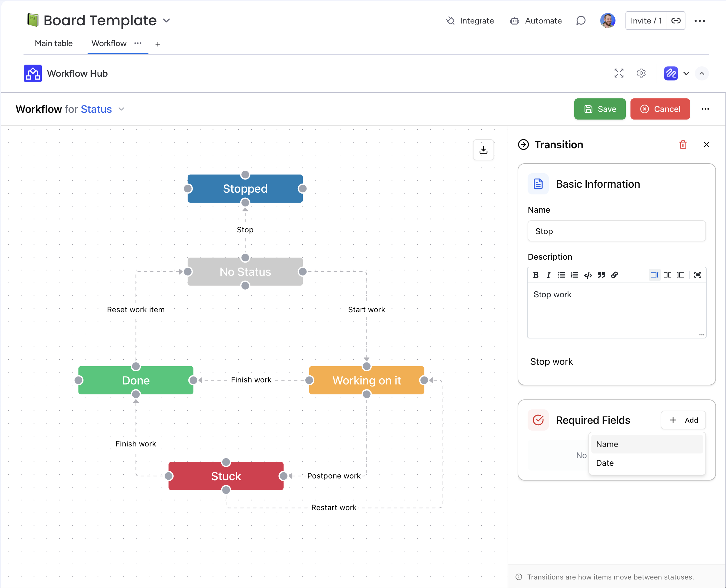Screen dimensions: 726x588
Task: Open the board comments chat icon
Action: (x=581, y=21)
